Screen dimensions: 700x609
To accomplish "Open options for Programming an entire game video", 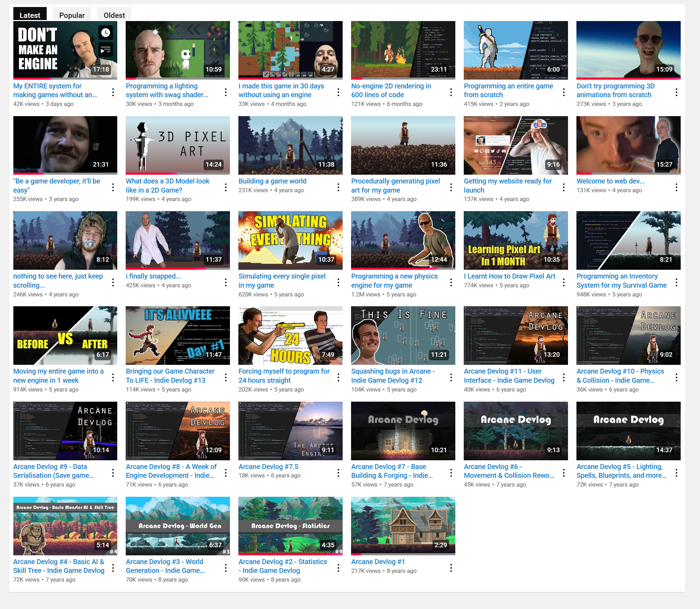I will click(564, 92).
